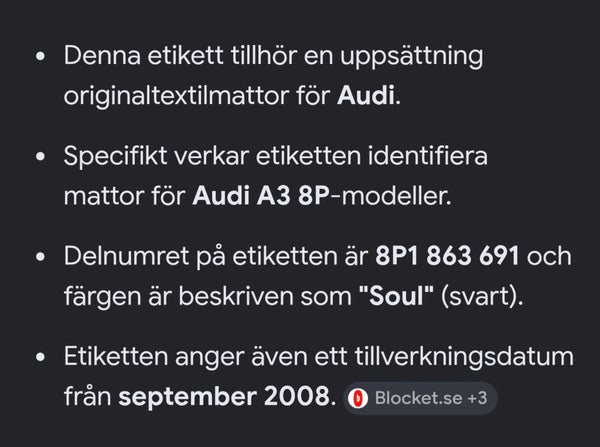Viewport: 600px width, 447px height.
Task: Open the Blocket.se +3 source chip
Action: [420, 398]
